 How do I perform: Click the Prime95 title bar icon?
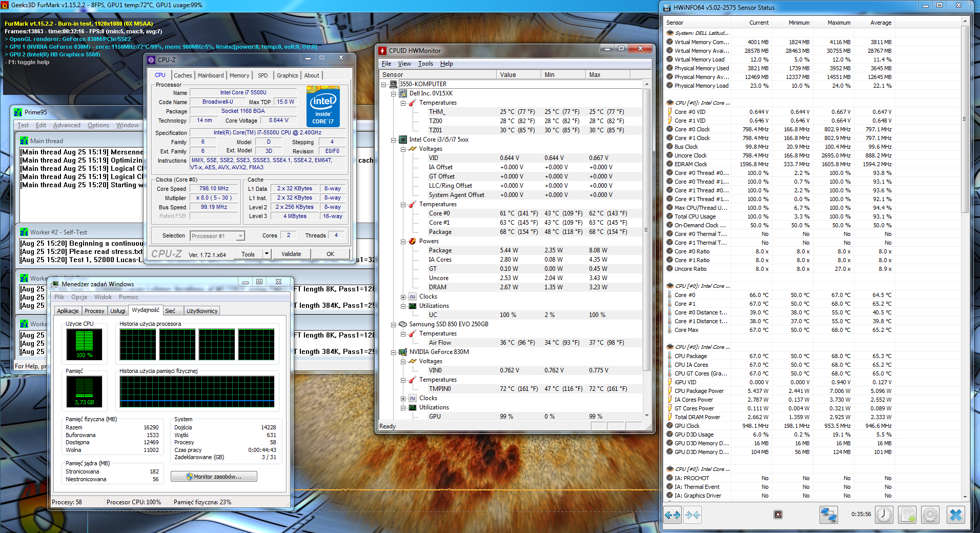18,112
